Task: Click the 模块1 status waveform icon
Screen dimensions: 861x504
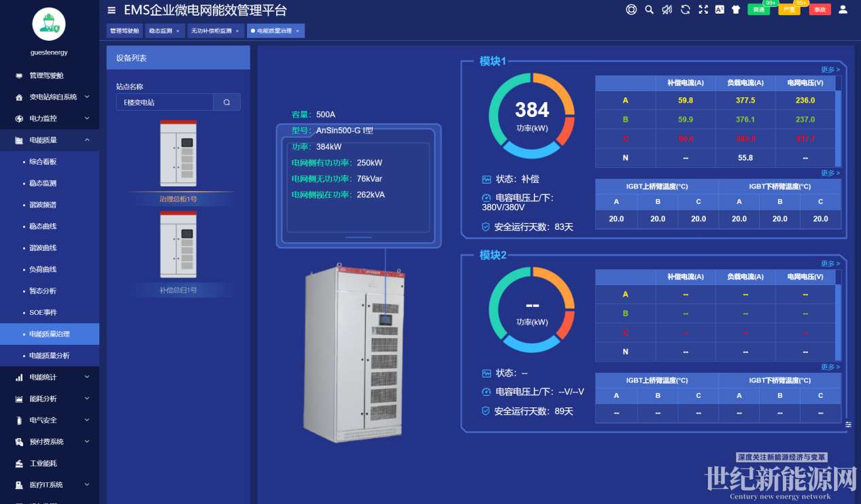Action: pyautogui.click(x=486, y=180)
